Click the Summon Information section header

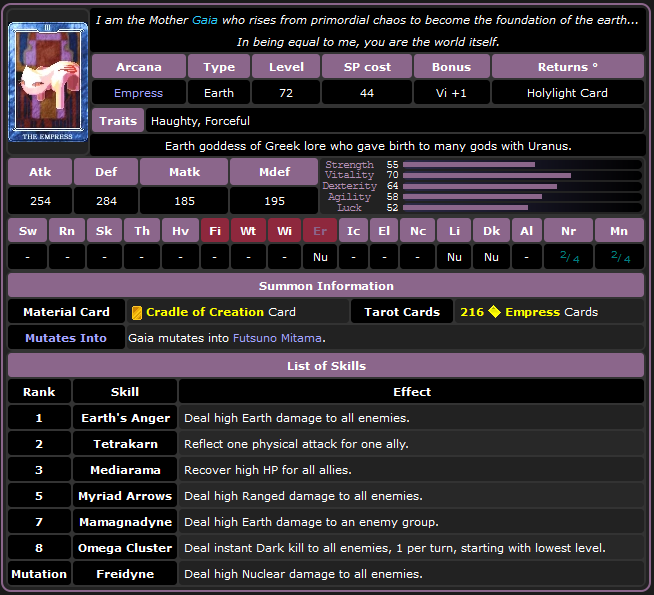326,286
